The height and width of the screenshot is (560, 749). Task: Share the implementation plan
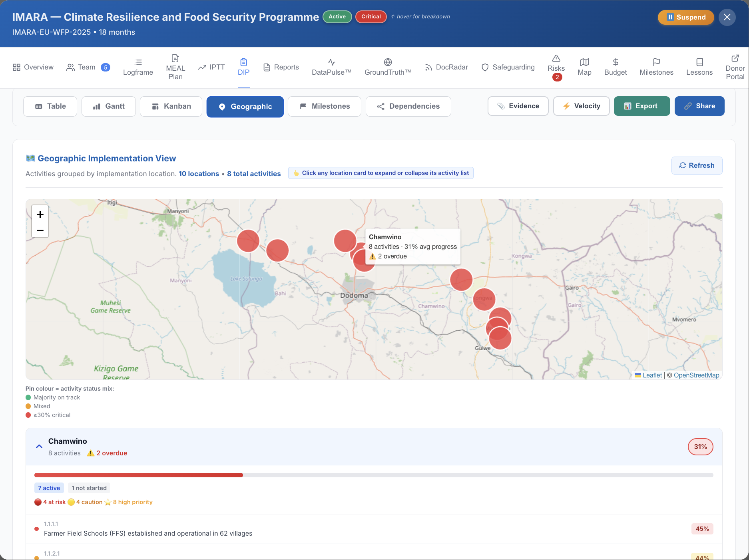click(699, 106)
